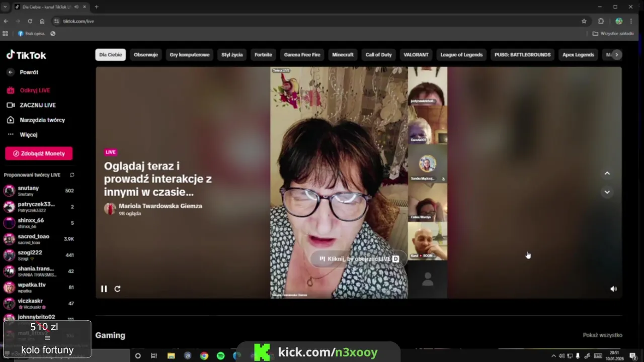Open notification center in taskbar
The height and width of the screenshot is (362, 644).
[633, 356]
